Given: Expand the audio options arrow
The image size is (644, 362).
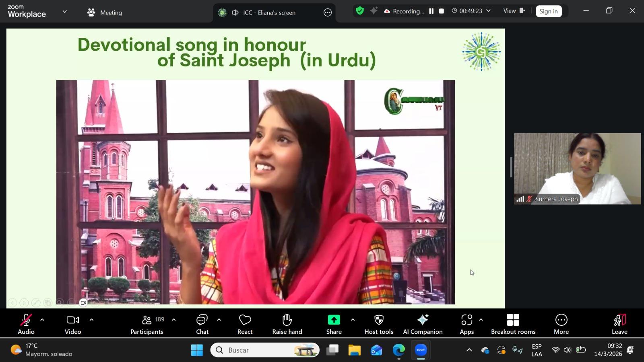Looking at the screenshot, I should coord(42,320).
